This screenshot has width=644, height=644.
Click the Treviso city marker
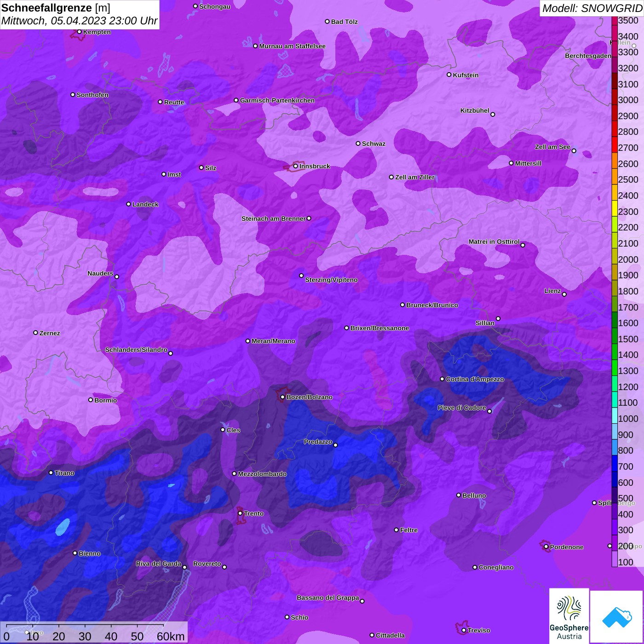pos(464,630)
